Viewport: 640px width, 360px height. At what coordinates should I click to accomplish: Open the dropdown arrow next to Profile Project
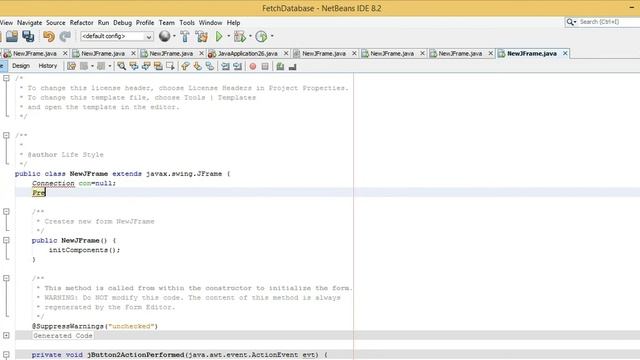(x=272, y=36)
